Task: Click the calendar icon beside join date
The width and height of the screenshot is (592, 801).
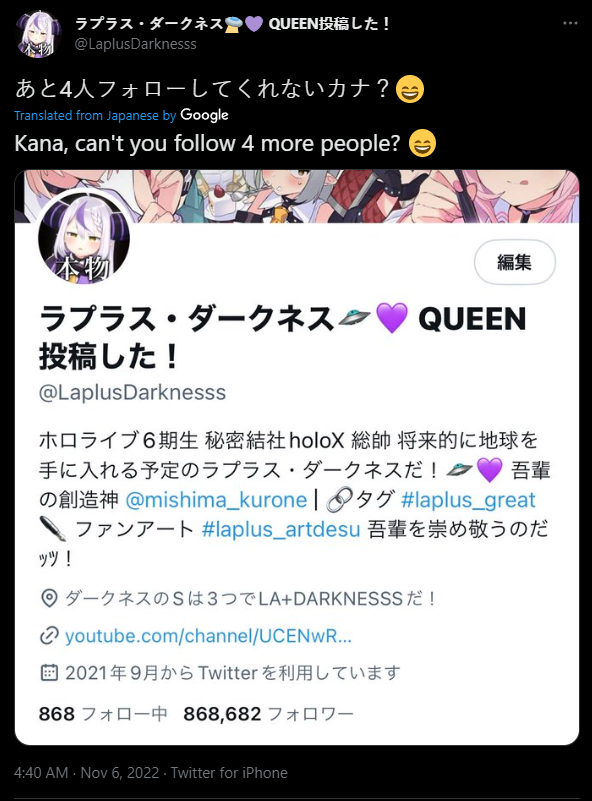Action: click(x=49, y=673)
